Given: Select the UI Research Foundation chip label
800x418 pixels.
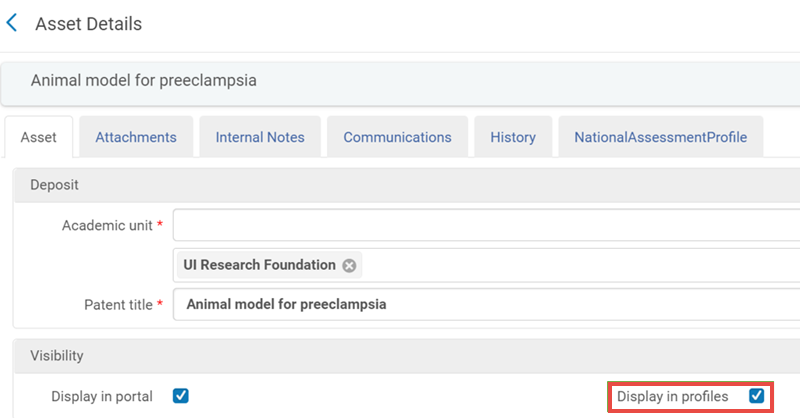Looking at the screenshot, I should pyautogui.click(x=259, y=265).
